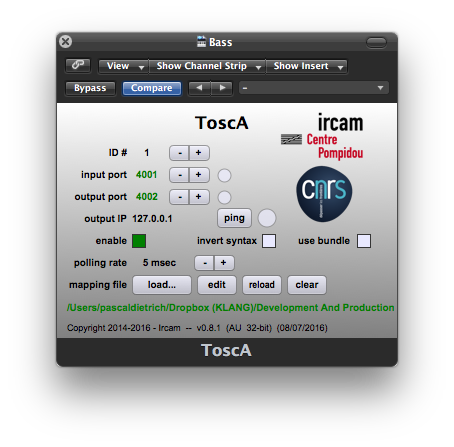Increase the polling rate

[x=224, y=263]
